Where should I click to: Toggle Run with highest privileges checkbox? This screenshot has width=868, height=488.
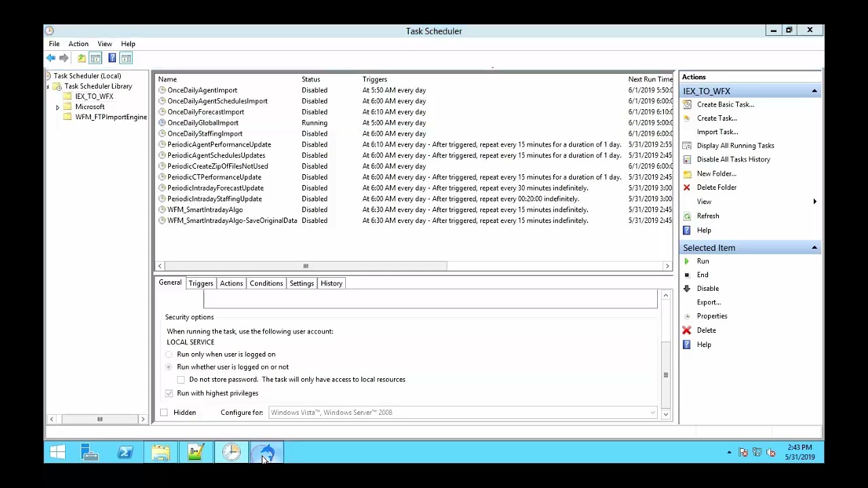[169, 393]
